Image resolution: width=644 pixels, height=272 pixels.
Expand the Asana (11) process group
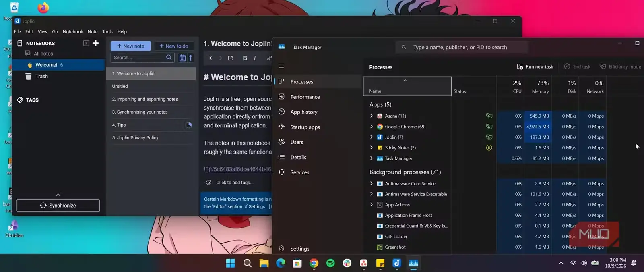pos(372,116)
